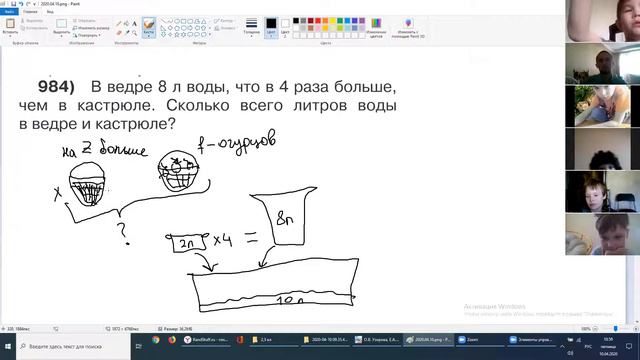The image size is (640, 360).
Task: Open the Brushes (Кисти) dropdown arrow
Action: (149, 36)
